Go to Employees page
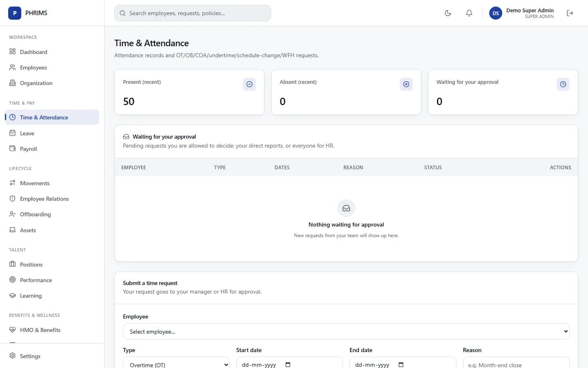 52,67
